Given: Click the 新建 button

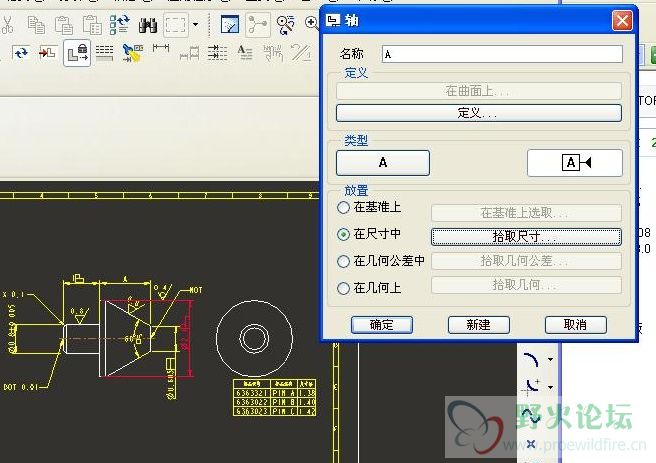Looking at the screenshot, I should click(479, 325).
